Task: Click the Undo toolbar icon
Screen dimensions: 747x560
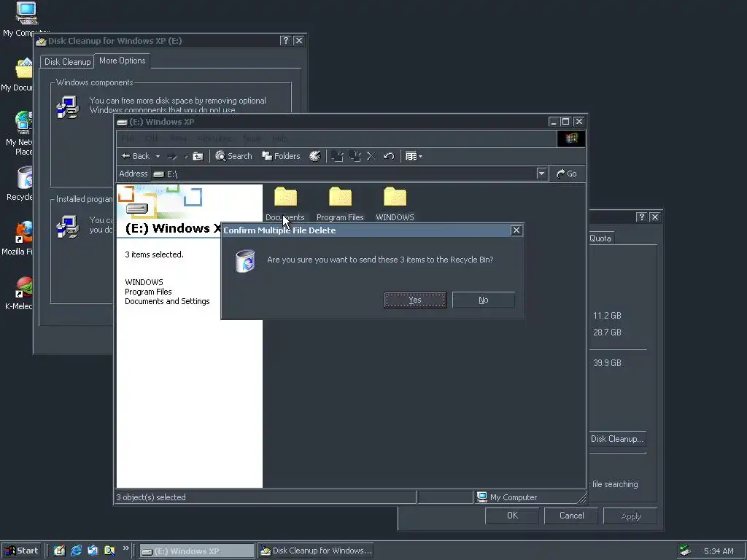Action: (389, 156)
